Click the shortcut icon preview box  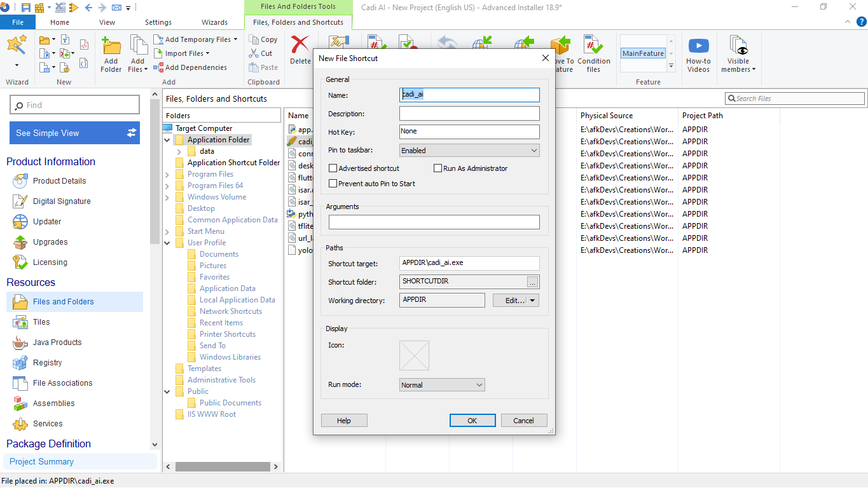pos(414,356)
